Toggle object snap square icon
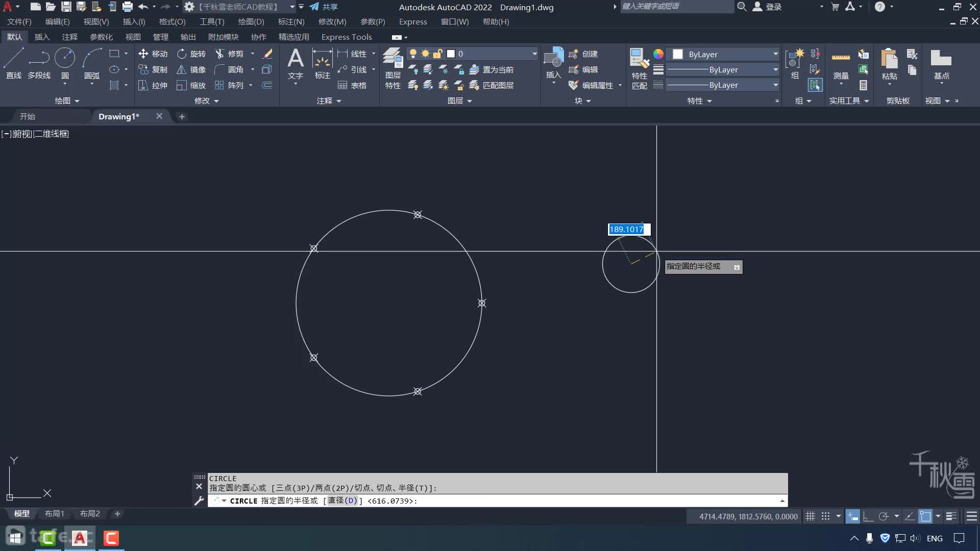 click(925, 516)
